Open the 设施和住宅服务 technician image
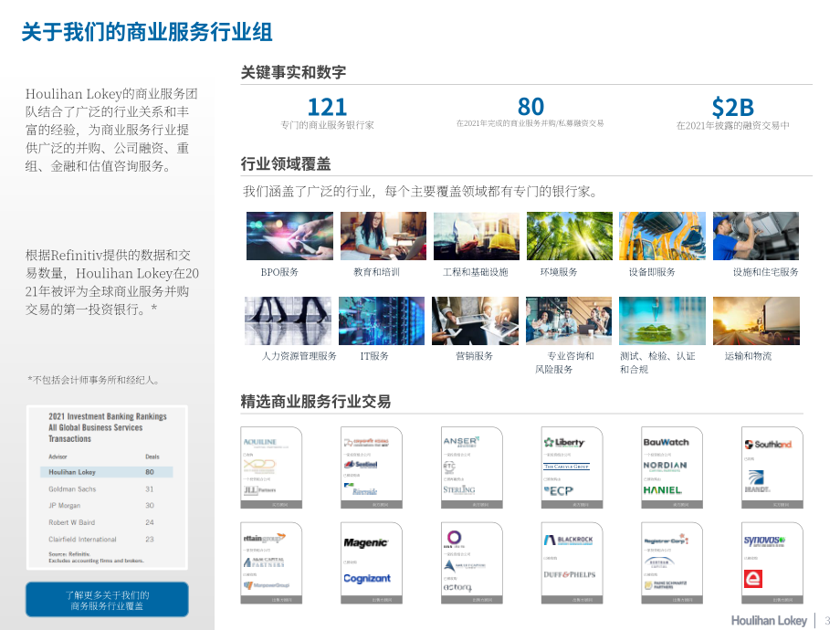 (x=756, y=236)
